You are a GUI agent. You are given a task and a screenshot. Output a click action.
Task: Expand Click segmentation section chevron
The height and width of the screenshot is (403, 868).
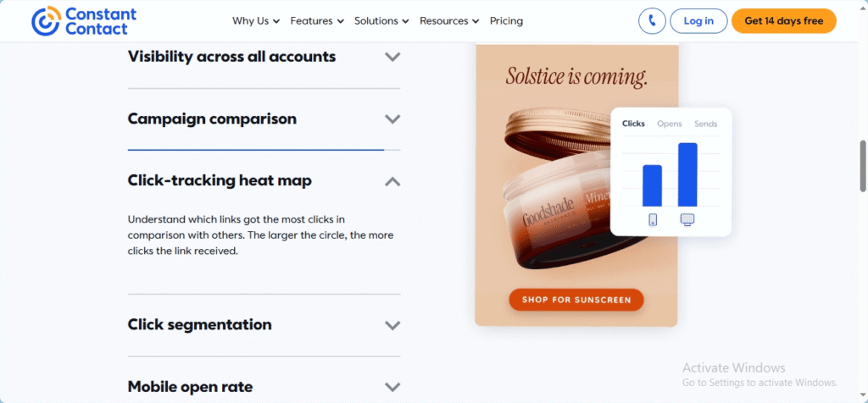(392, 325)
